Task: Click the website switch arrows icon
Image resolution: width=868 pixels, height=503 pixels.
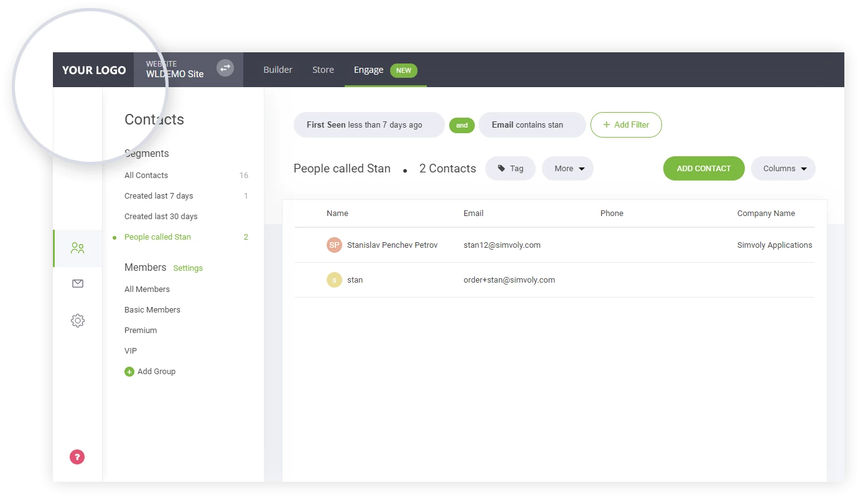Action: coord(225,68)
